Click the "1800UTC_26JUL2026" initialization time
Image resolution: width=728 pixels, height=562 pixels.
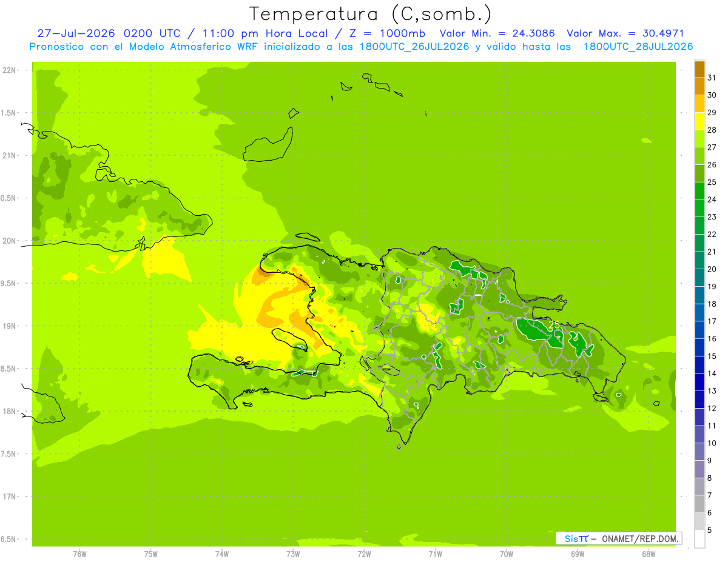click(414, 47)
